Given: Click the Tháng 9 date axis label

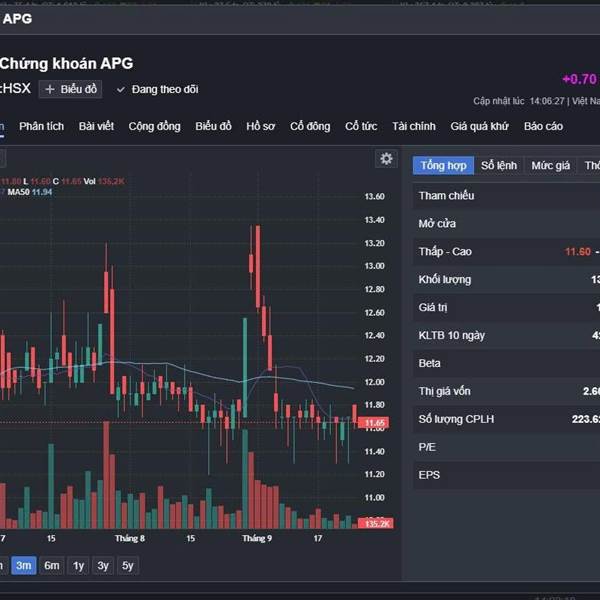Looking at the screenshot, I should pyautogui.click(x=257, y=538).
